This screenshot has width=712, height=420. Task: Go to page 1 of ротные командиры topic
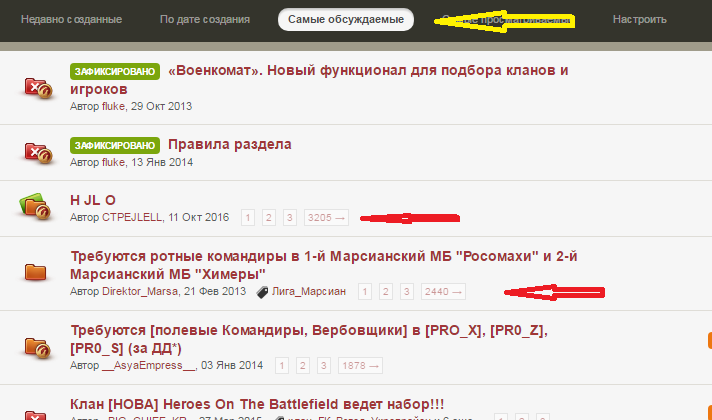365,292
